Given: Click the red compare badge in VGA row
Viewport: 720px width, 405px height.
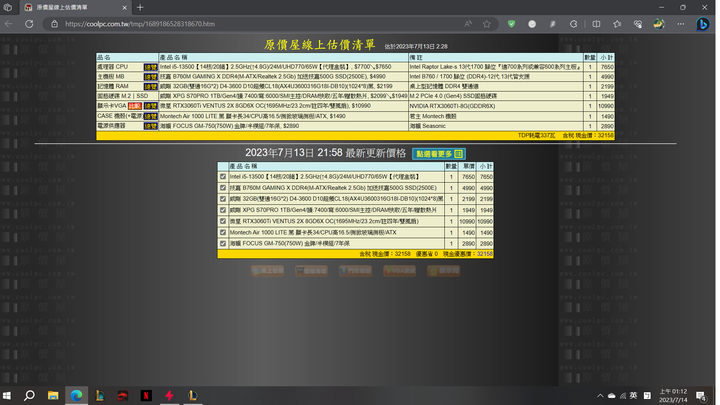Looking at the screenshot, I should click(135, 106).
